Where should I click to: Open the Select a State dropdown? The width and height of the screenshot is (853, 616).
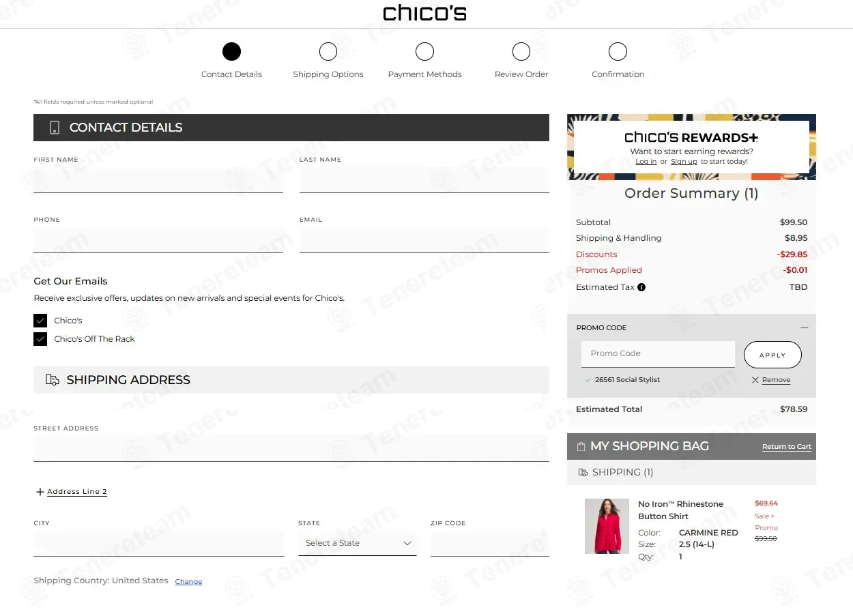click(x=358, y=543)
